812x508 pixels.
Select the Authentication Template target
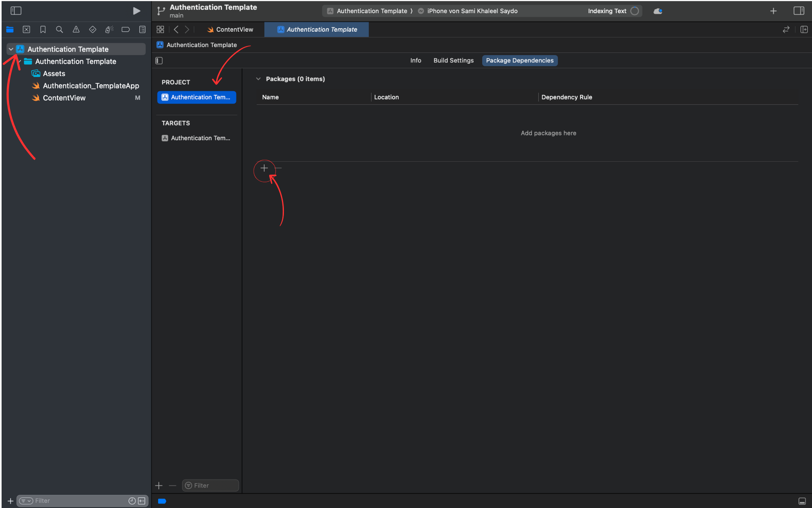[x=197, y=138]
